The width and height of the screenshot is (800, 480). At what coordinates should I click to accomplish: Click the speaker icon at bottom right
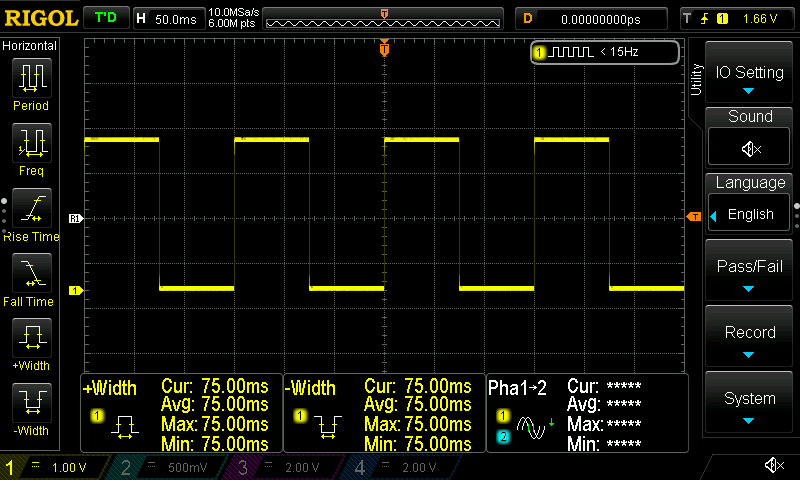(x=773, y=465)
